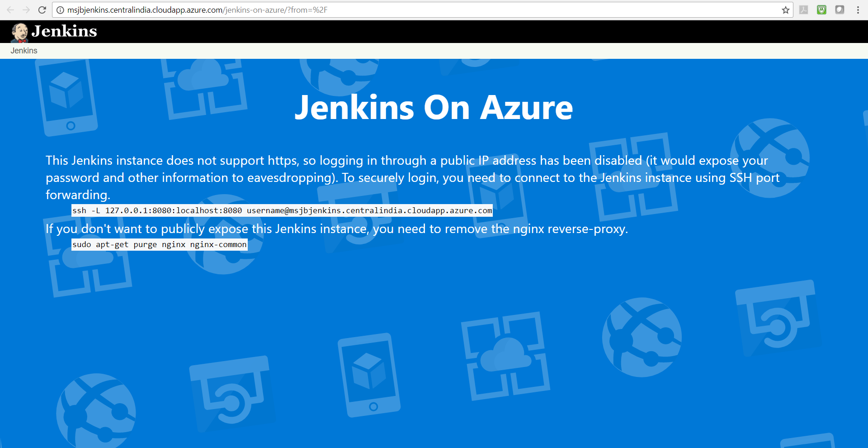Open the Chrome three-dot menu
868x448 pixels.
858,10
